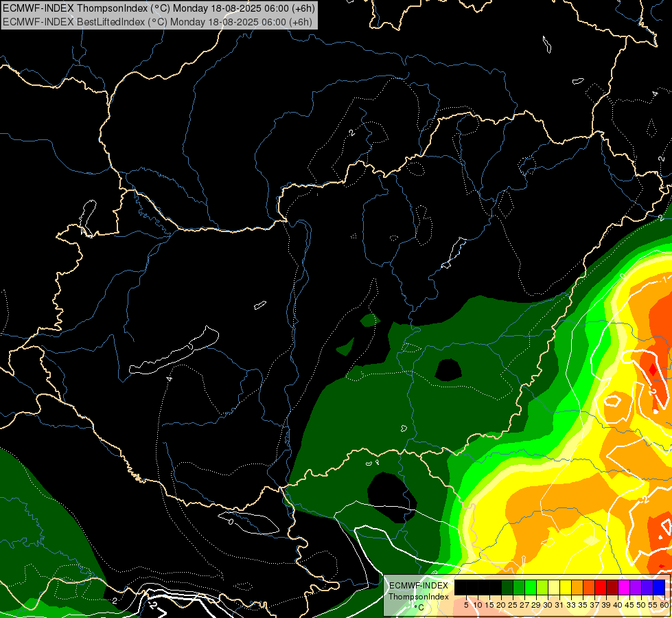Click legend scale value 20
Image resolution: width=672 pixels, height=618 pixels.
click(501, 605)
